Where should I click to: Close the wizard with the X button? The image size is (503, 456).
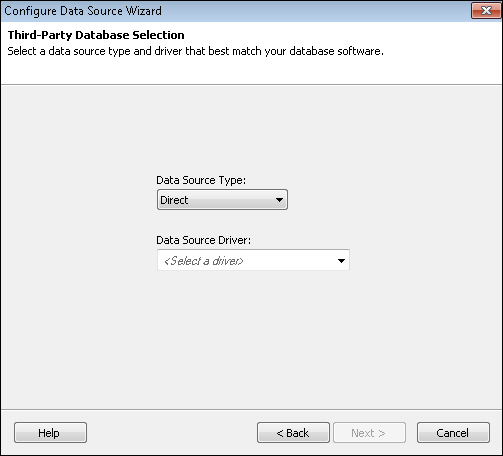click(x=486, y=11)
